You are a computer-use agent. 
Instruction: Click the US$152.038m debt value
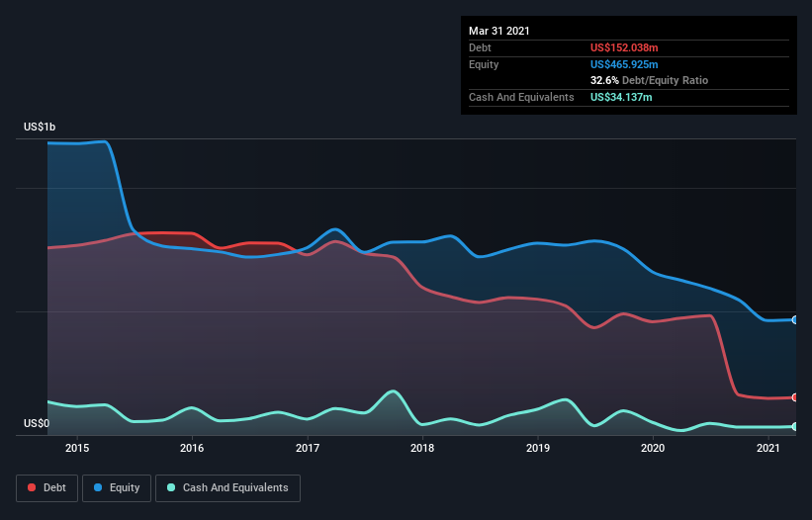point(624,47)
